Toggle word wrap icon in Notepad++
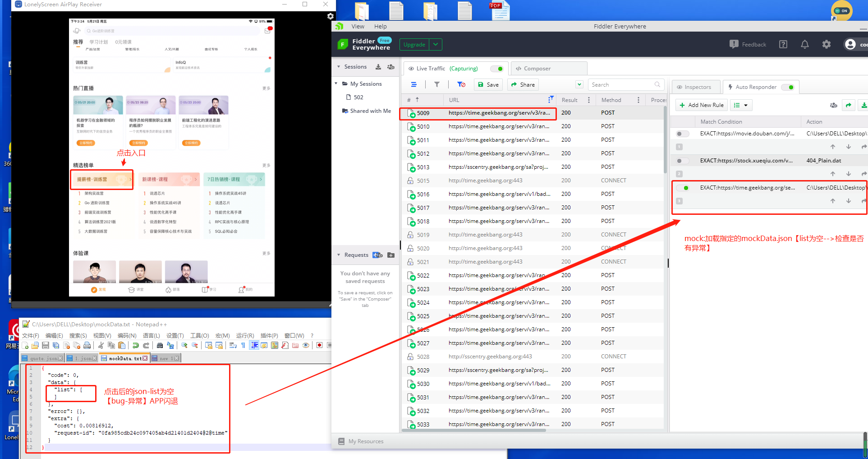The width and height of the screenshot is (868, 459). coord(233,345)
